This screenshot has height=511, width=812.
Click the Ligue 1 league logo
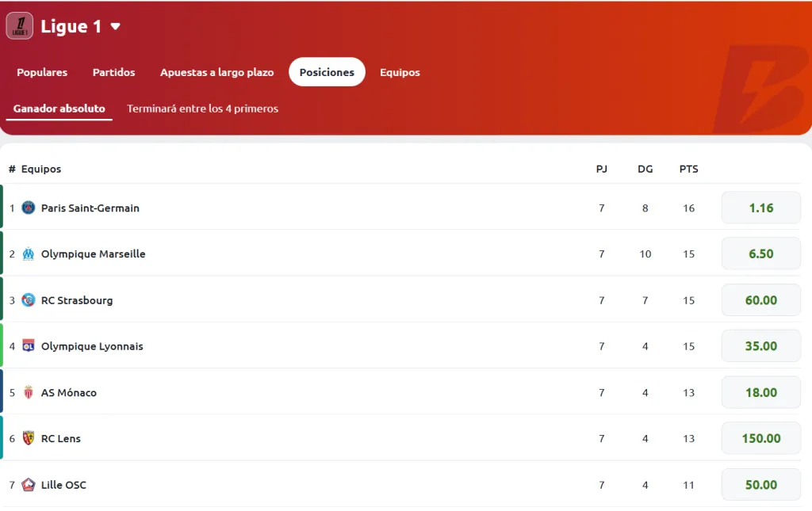click(x=19, y=26)
